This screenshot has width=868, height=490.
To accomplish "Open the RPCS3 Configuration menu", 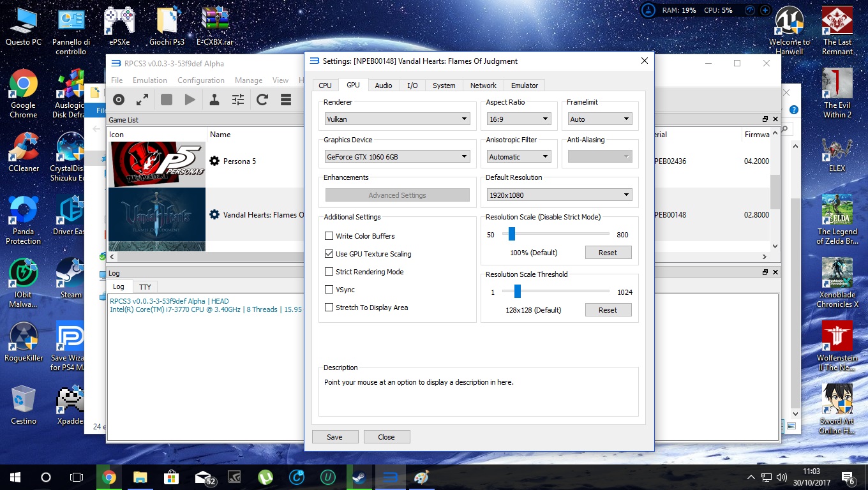I will pyautogui.click(x=201, y=80).
